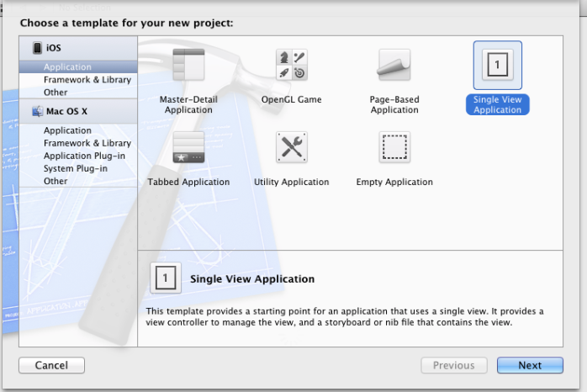
Task: Click Single View Application icon in description pane
Action: (166, 278)
